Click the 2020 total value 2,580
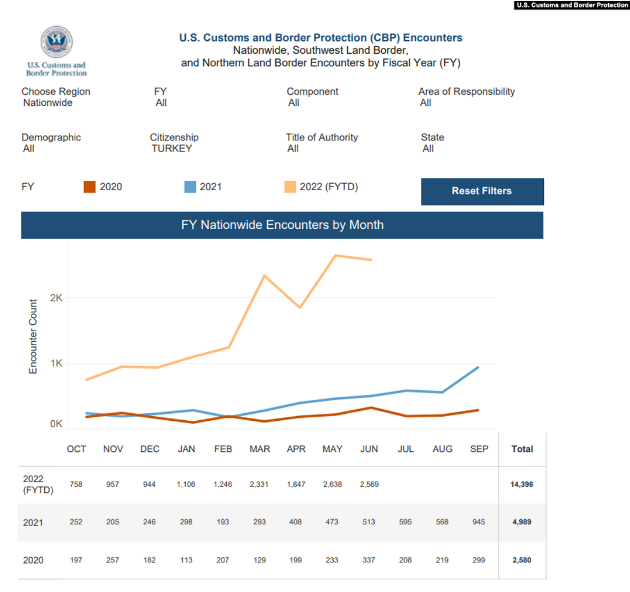Viewport: 630px width, 592px height. click(x=522, y=560)
